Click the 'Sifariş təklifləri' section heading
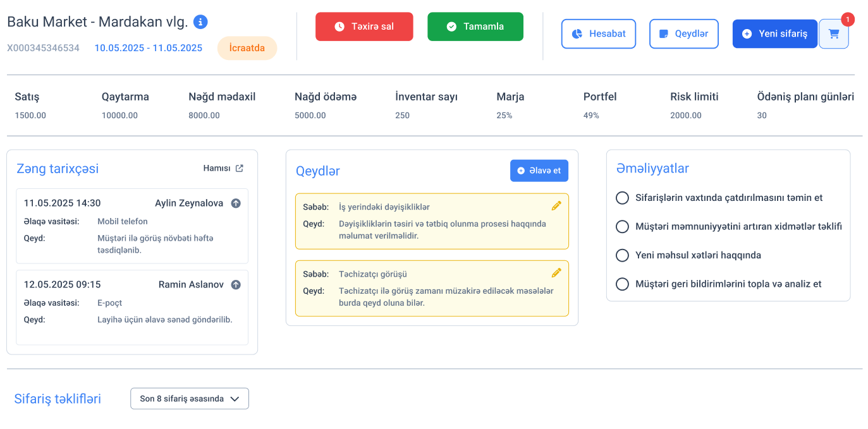 [58, 399]
